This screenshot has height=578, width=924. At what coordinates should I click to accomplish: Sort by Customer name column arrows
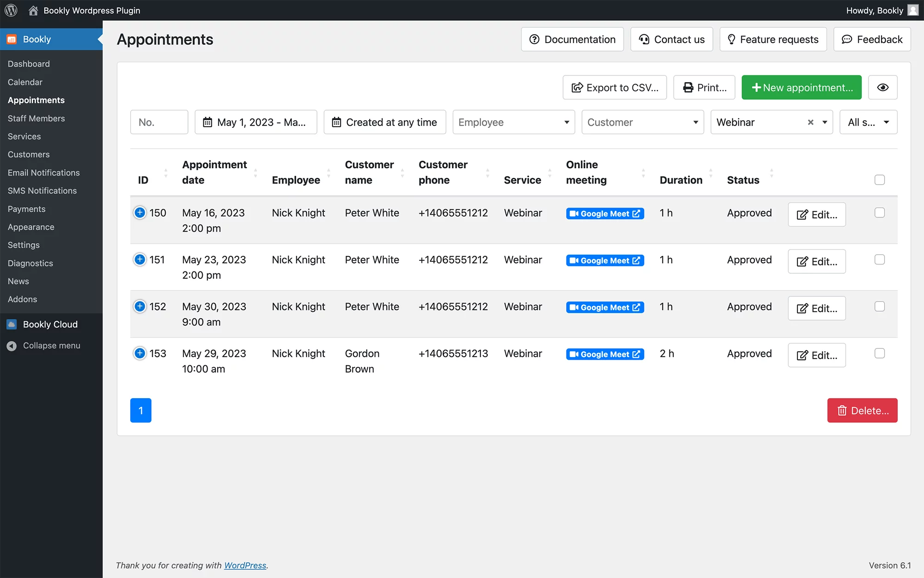tap(402, 173)
